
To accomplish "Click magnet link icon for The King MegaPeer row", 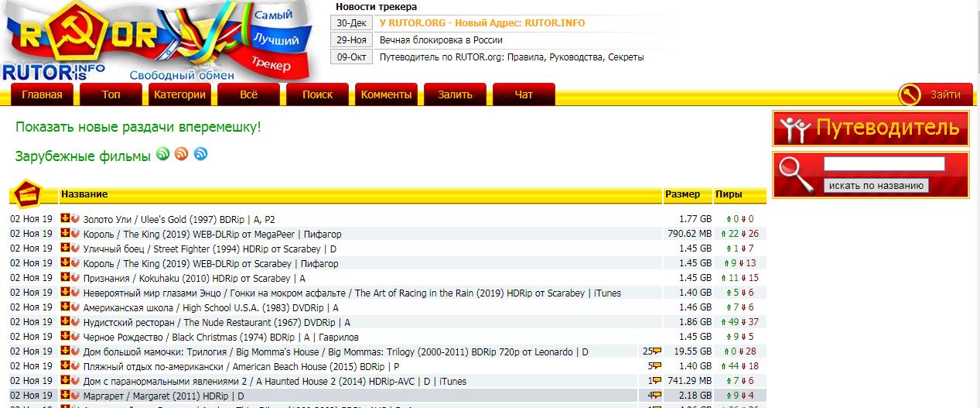I will (75, 234).
